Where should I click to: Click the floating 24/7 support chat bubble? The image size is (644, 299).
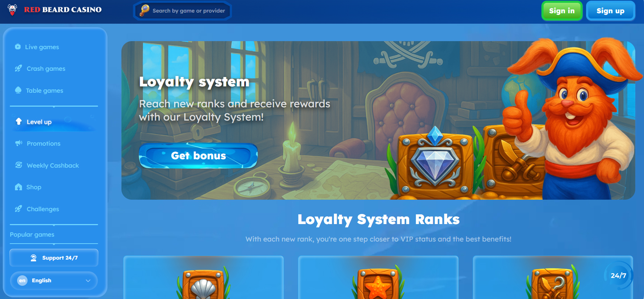[618, 275]
